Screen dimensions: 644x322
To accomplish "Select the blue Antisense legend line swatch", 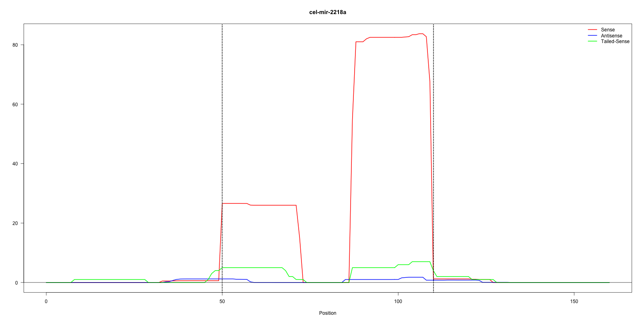I will tap(592, 36).
